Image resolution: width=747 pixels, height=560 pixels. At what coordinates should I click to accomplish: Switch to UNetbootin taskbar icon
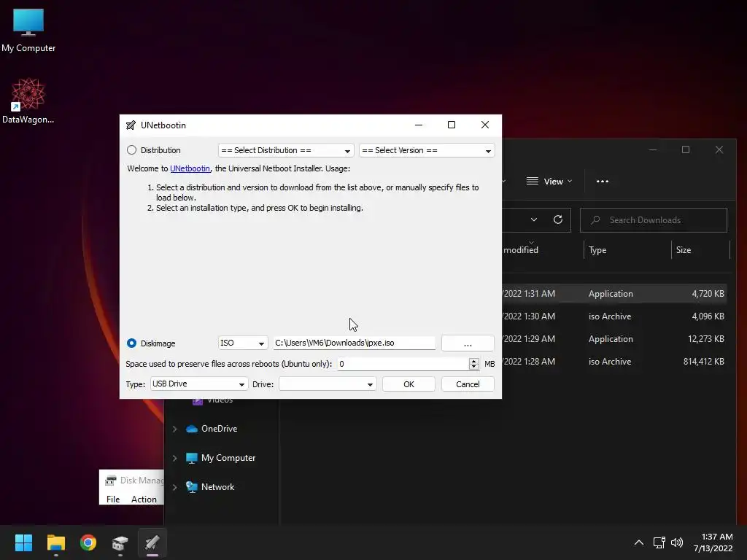152,542
